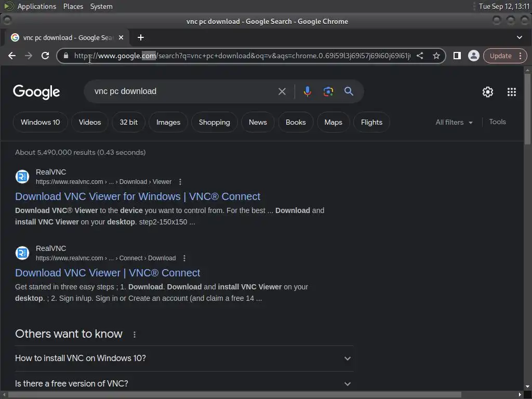
Task: View site security lock info
Action: [x=66, y=56]
